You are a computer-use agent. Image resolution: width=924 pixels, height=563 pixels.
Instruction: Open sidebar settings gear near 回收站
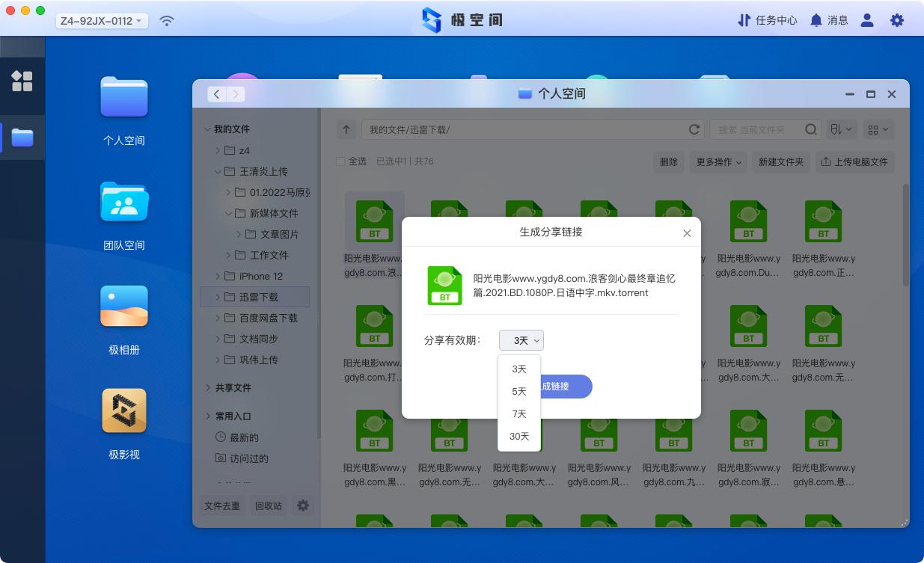coord(302,505)
